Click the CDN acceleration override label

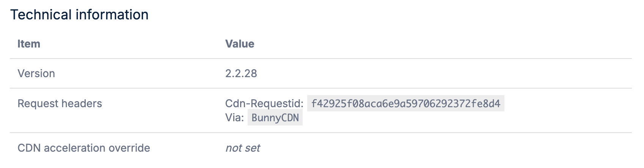click(x=84, y=148)
